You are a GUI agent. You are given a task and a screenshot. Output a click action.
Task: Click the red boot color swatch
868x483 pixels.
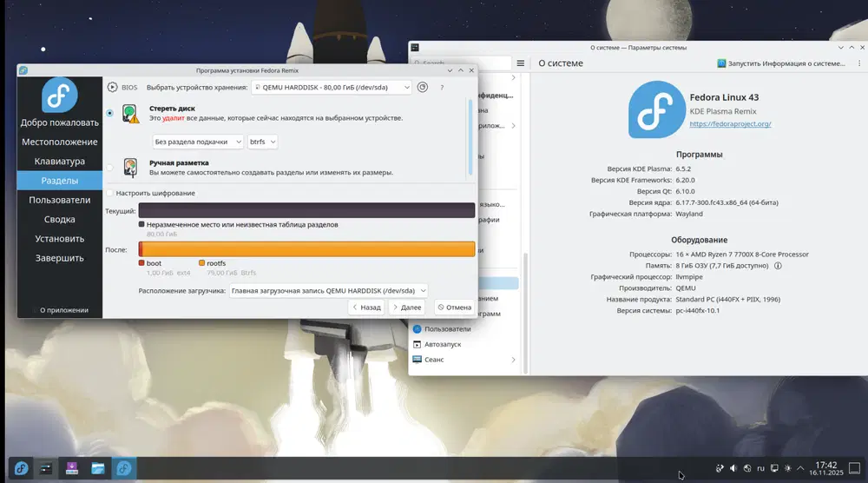point(141,263)
